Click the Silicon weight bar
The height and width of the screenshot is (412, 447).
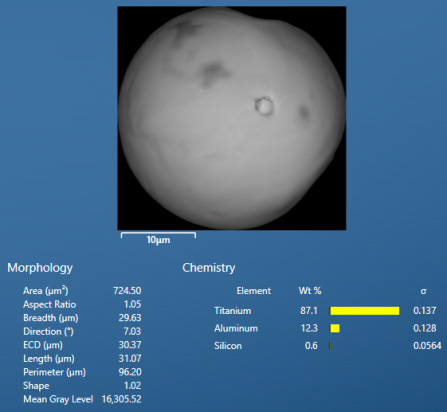(330, 346)
